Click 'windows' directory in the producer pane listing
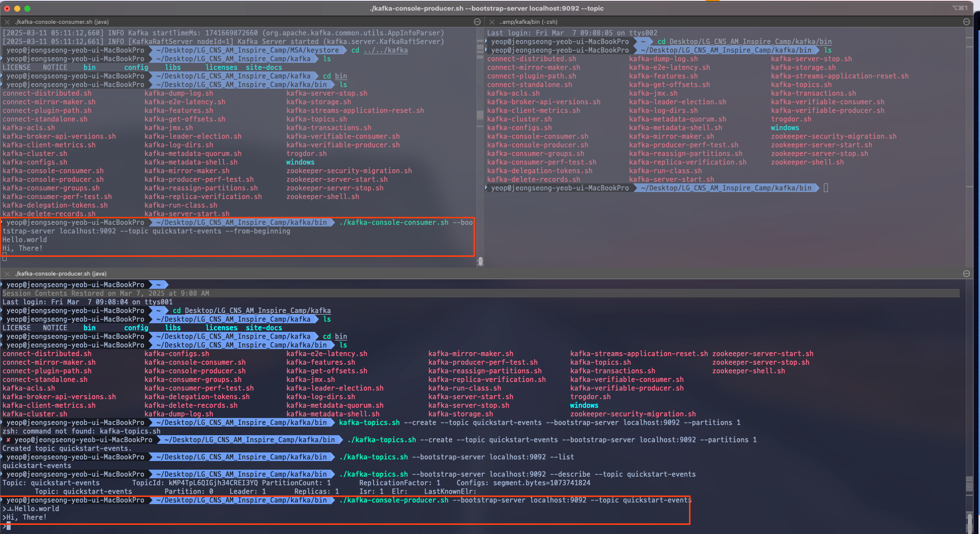Screen dimensions: 980x534 [x=584, y=405]
